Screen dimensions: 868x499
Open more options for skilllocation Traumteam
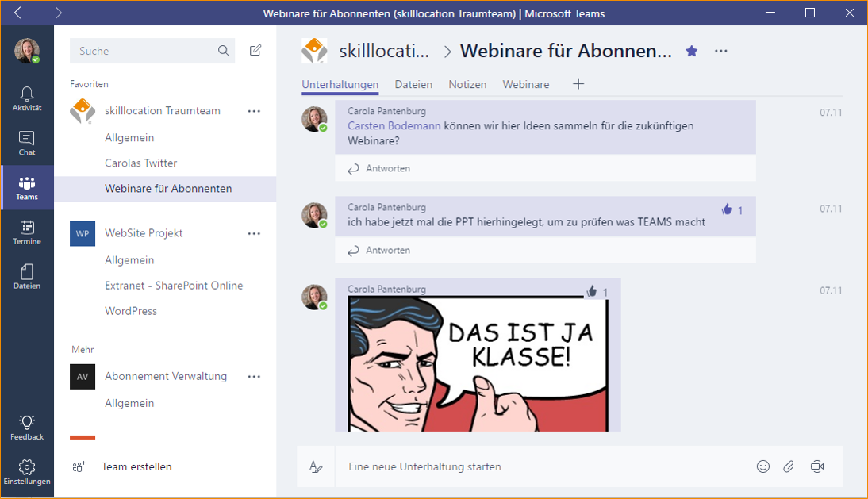tap(254, 111)
